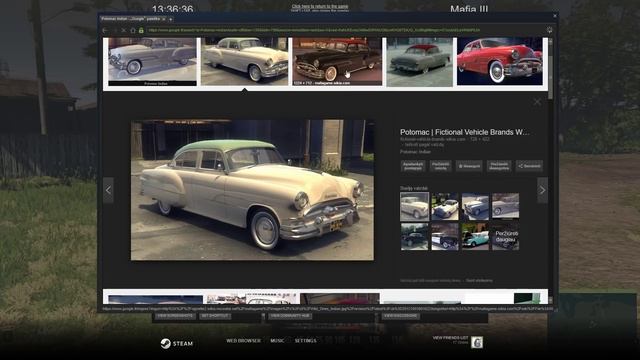Click the View Screenshots overlay button
Viewport: 640px width, 360px height.
pyautogui.click(x=175, y=316)
